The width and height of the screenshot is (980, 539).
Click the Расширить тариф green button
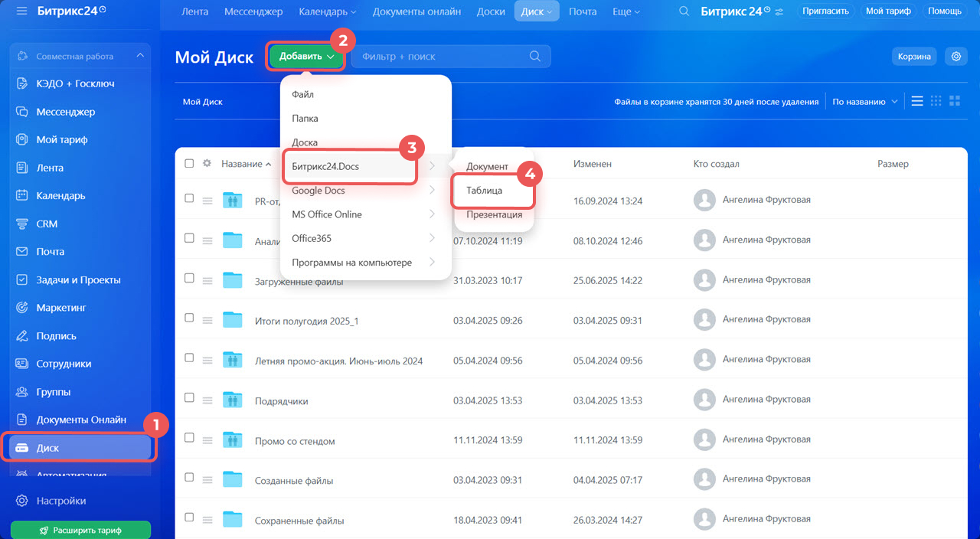80,530
